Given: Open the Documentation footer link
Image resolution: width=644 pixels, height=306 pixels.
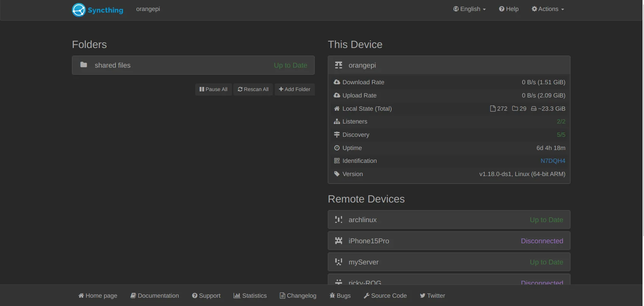Looking at the screenshot, I should click(155, 295).
